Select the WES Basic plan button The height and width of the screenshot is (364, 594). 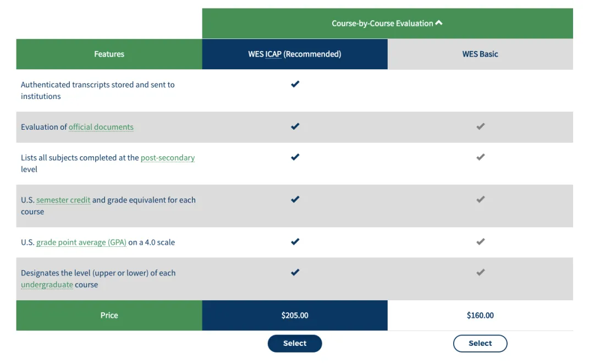coord(480,343)
